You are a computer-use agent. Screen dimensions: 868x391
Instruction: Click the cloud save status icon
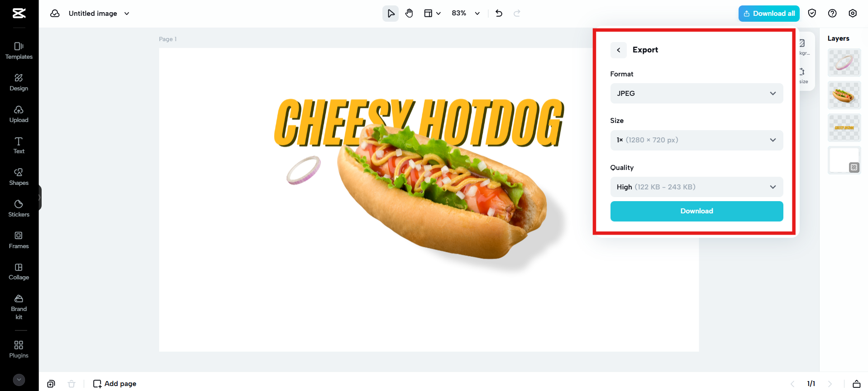55,14
